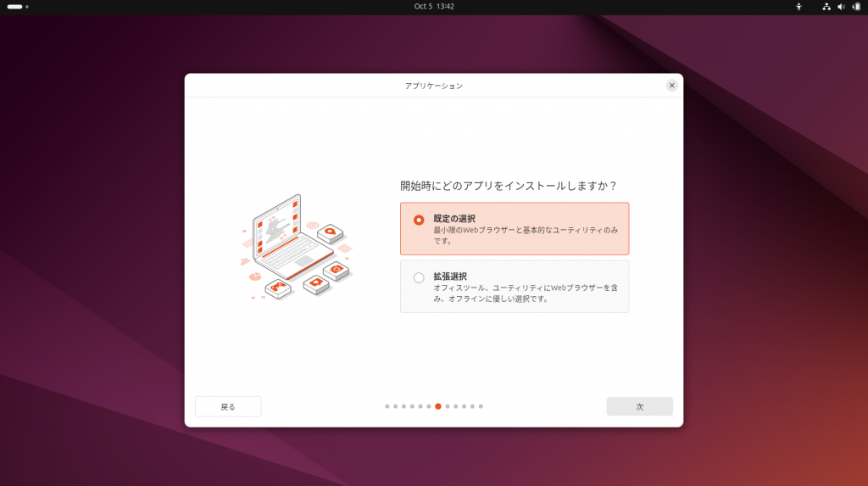Click the highlighted orange page indicator dot
Screen dimensions: 868x486
click(x=438, y=406)
